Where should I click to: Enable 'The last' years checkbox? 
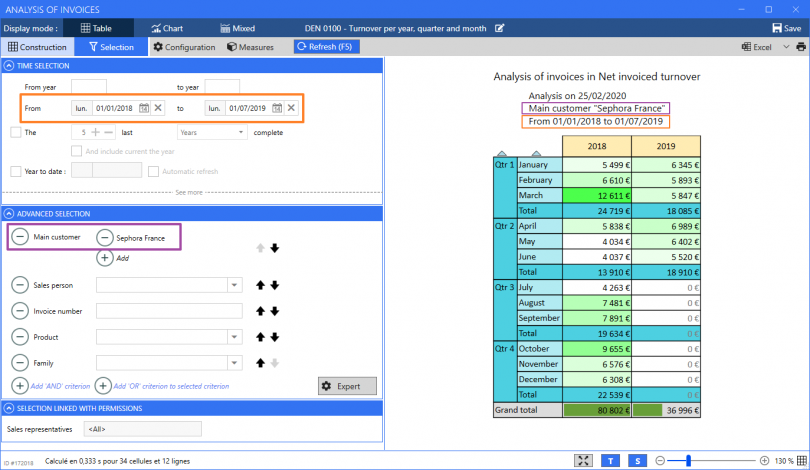(x=15, y=132)
